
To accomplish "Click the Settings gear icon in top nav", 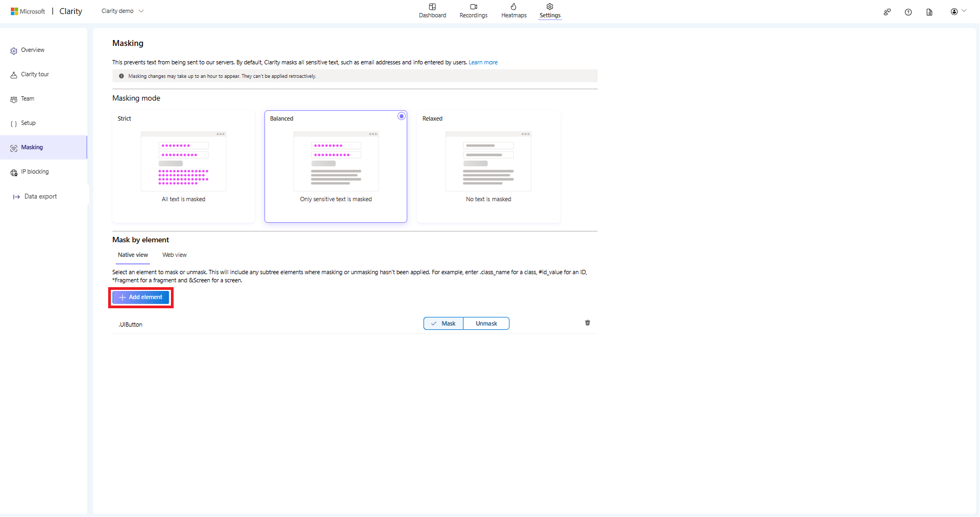I will pos(550,6).
